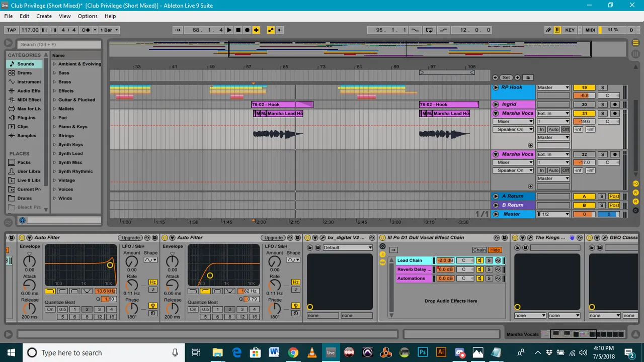Image resolution: width=644 pixels, height=362 pixels.
Task: Toggle track 19 activator on RP Hook
Action: coord(584,87)
